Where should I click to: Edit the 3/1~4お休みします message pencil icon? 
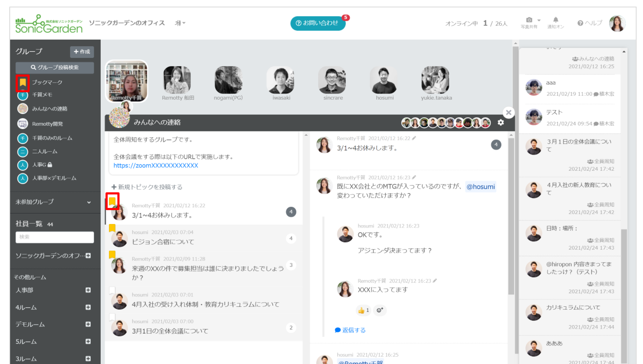tap(414, 138)
